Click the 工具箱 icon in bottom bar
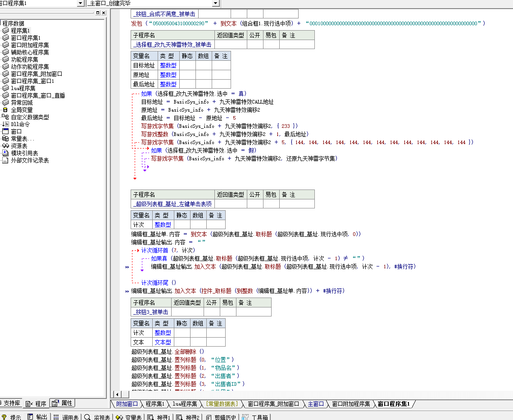 click(245, 417)
